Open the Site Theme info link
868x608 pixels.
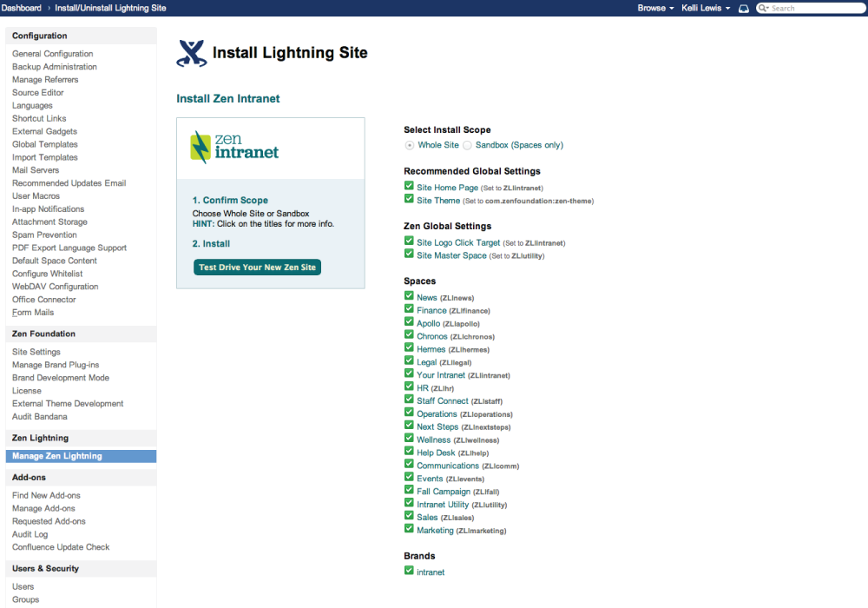(x=438, y=201)
